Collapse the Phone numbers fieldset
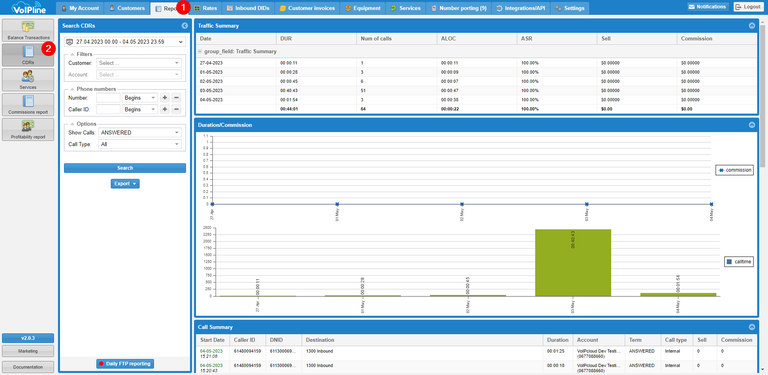Image resolution: width=768 pixels, height=375 pixels. click(72, 89)
